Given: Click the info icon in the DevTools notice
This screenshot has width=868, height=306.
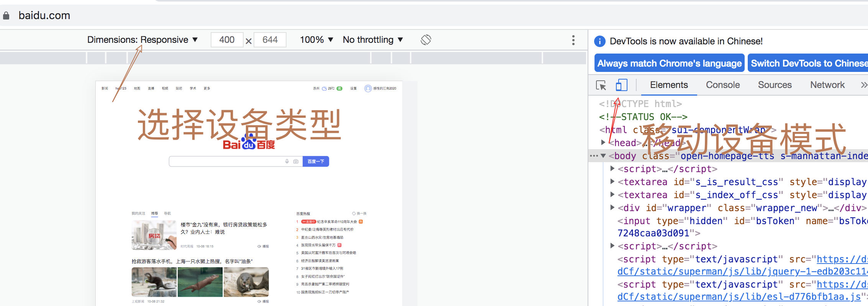Looking at the screenshot, I should pyautogui.click(x=600, y=41).
